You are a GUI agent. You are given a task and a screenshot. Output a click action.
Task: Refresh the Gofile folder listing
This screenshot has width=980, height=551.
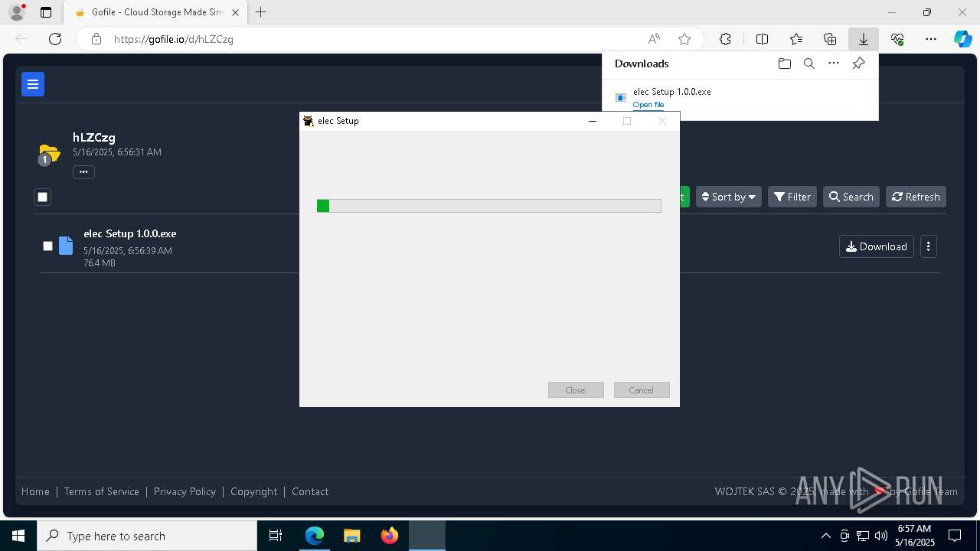coord(916,197)
